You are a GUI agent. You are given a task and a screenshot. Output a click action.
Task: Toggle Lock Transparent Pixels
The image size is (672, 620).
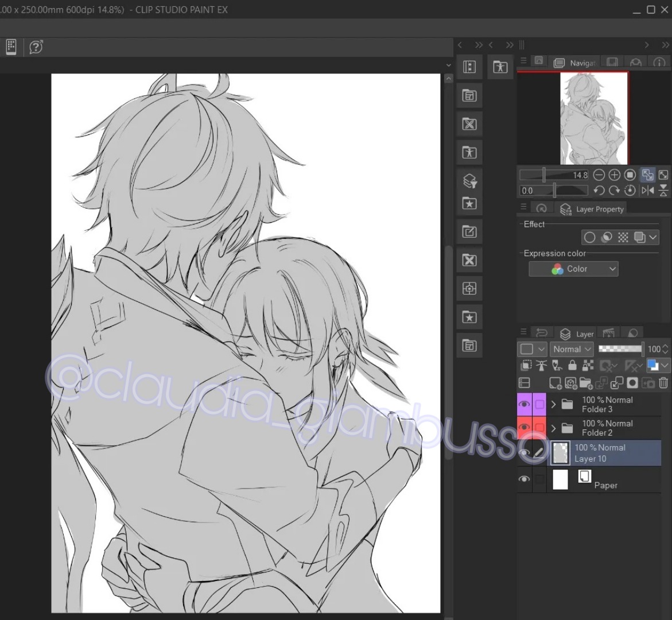(588, 365)
